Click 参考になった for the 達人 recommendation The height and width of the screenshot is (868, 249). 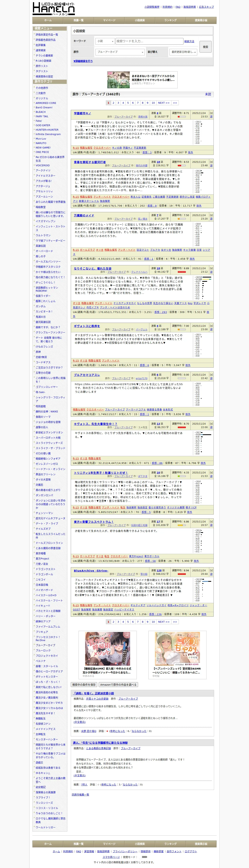pos(109,784)
